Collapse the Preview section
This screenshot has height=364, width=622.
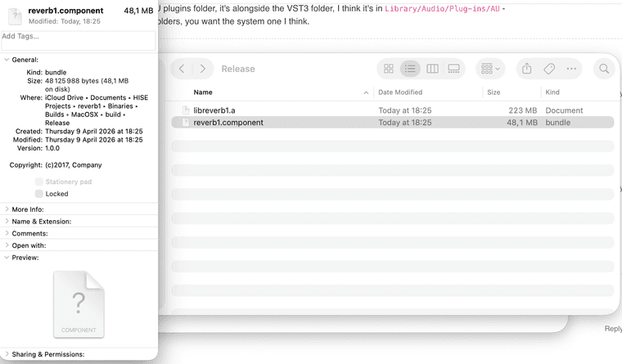tap(7, 258)
